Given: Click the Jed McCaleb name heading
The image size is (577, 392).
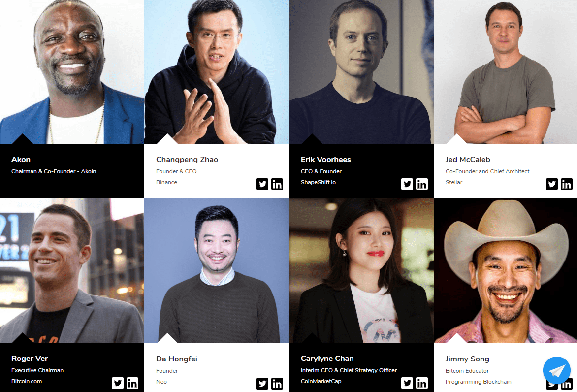Looking at the screenshot, I should coord(468,160).
